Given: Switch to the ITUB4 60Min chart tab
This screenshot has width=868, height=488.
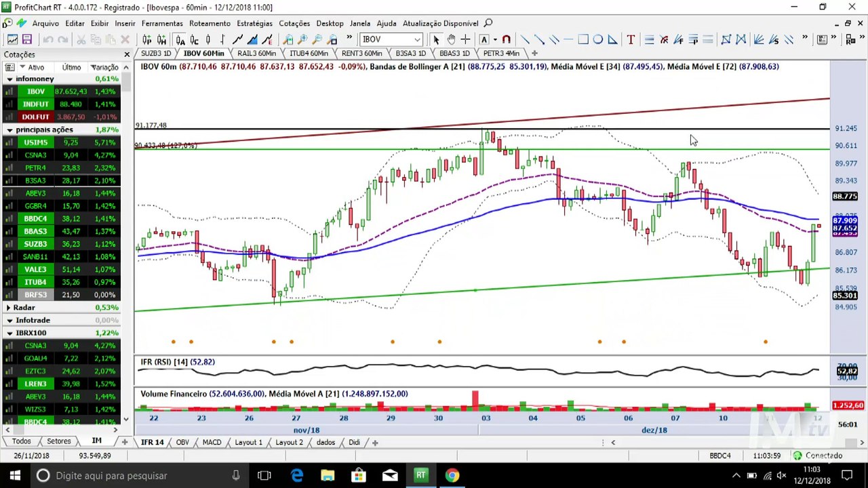Looking at the screenshot, I should [x=309, y=53].
